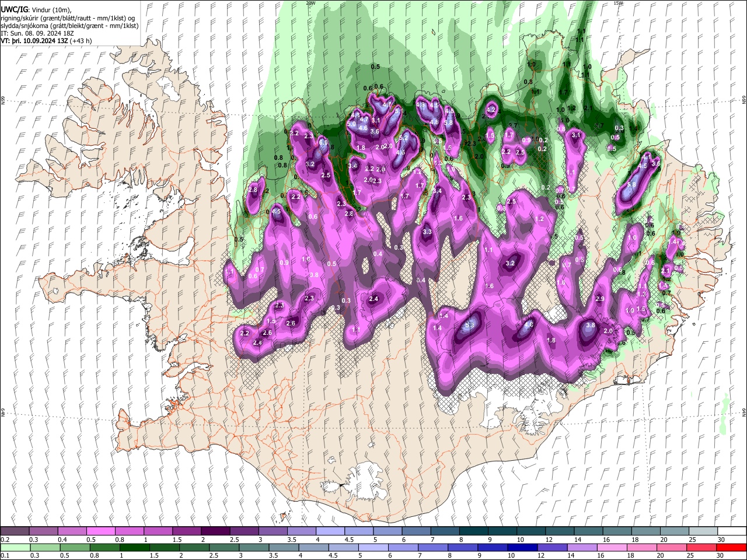Image resolution: width=747 pixels, height=560 pixels.
Task: Click the 3.3 snowfall value on the map
Action: click(x=427, y=232)
